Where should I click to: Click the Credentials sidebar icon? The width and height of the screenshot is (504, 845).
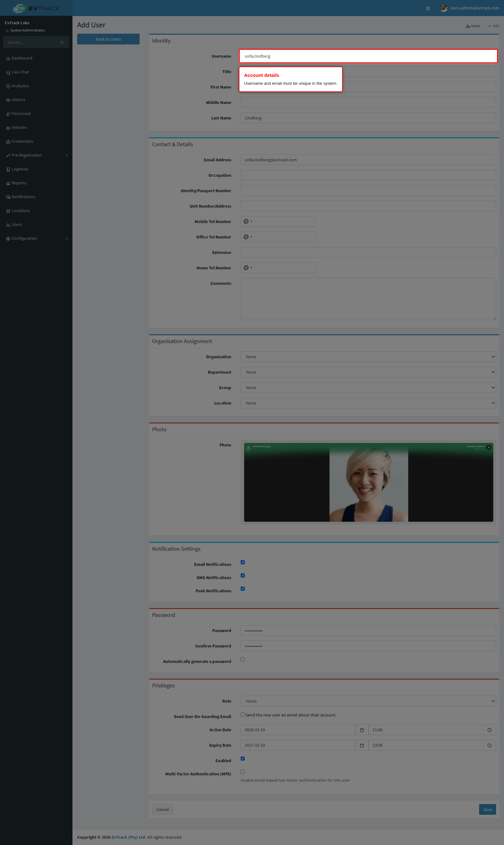coord(8,142)
